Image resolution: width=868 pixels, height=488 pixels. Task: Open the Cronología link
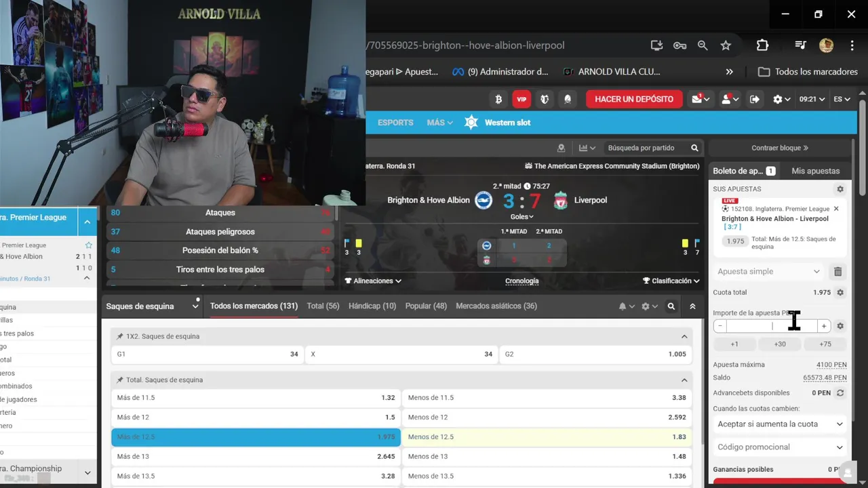[x=522, y=281]
